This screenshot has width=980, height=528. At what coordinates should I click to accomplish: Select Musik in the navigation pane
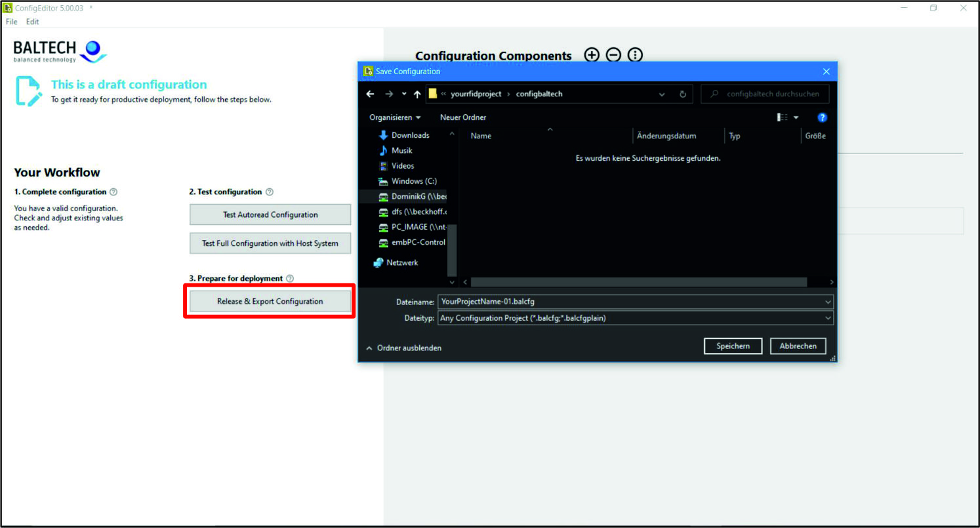click(x=396, y=150)
